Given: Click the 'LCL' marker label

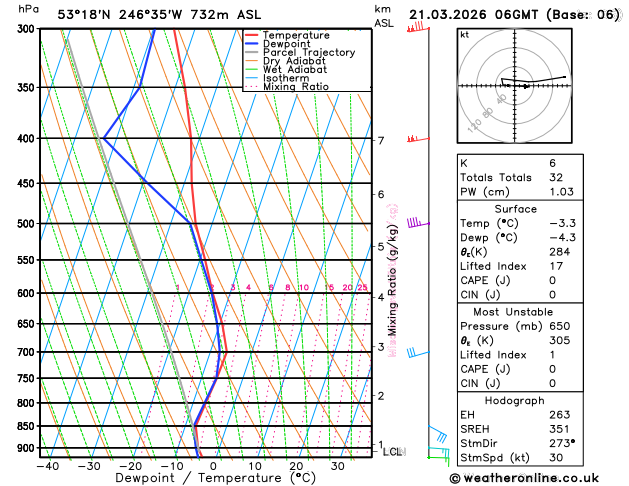Looking at the screenshot, I should (x=392, y=452).
